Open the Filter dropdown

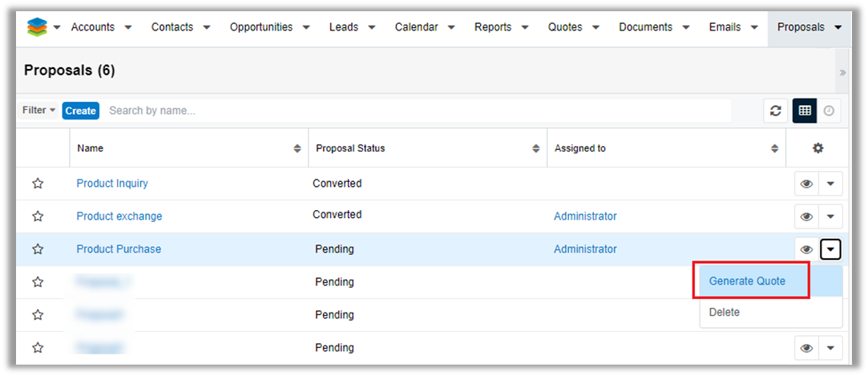[x=38, y=111]
